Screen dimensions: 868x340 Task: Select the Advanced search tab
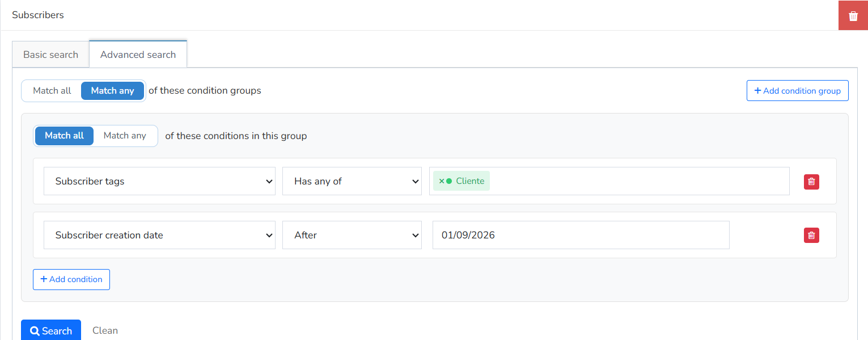pos(138,54)
